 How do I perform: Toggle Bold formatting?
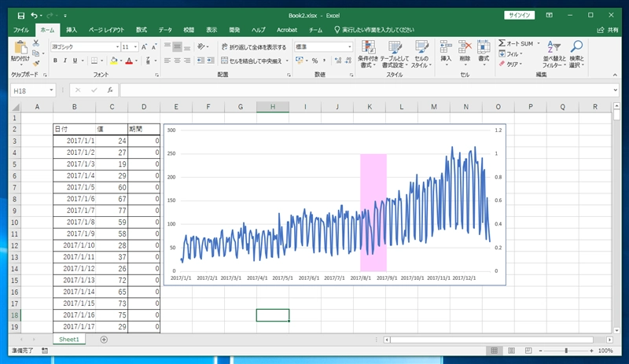coord(55,61)
